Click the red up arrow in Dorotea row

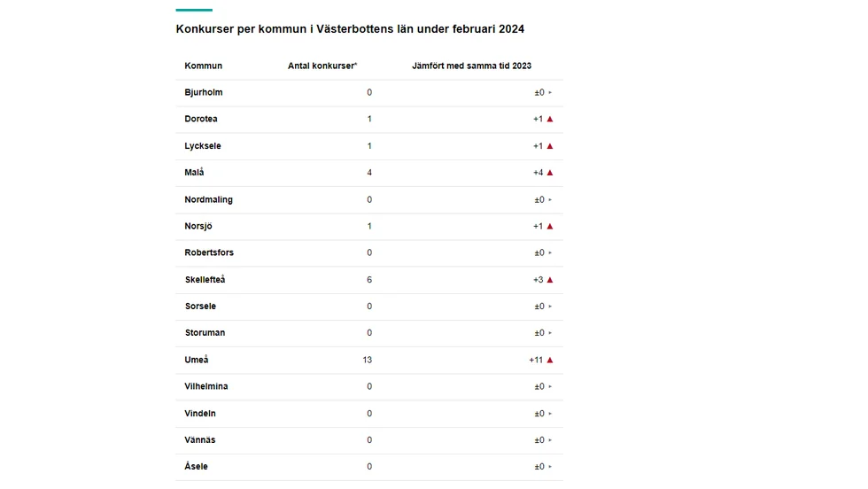pyautogui.click(x=550, y=119)
